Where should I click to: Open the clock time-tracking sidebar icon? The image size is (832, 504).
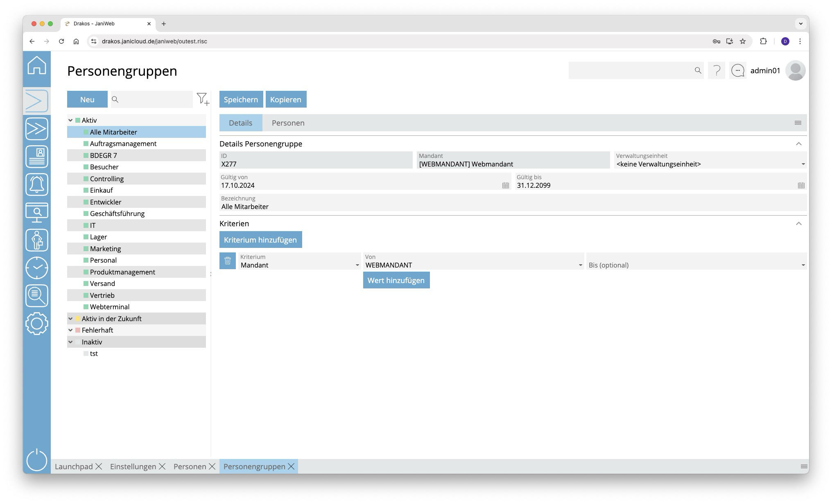click(37, 268)
